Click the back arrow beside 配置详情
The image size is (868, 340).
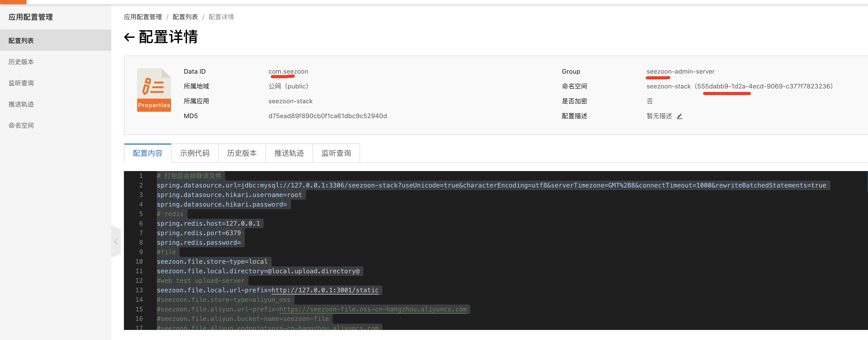(129, 37)
